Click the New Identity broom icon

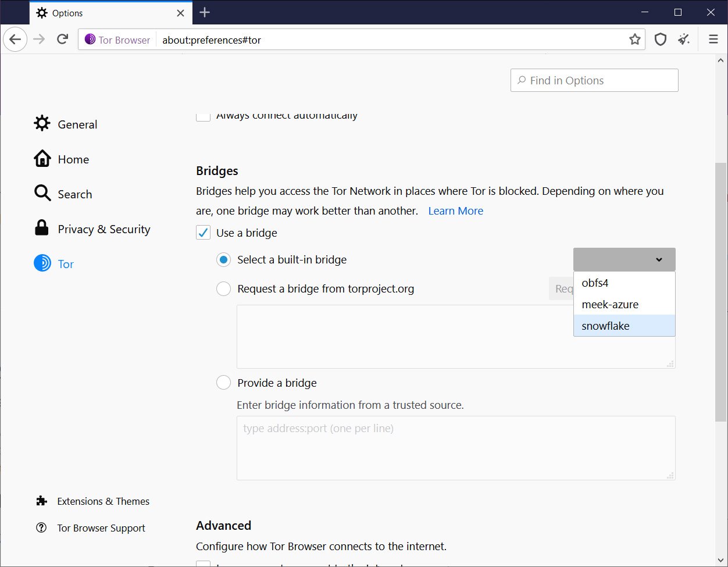point(683,40)
